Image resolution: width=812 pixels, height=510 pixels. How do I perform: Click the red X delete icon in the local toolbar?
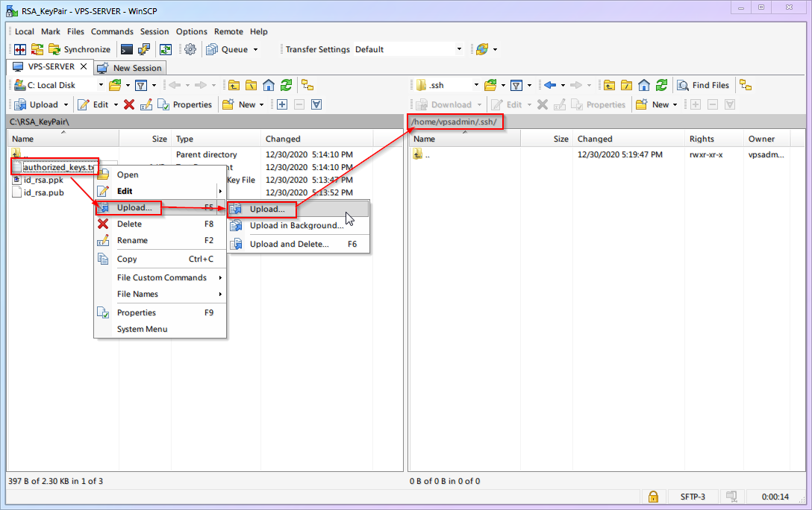(129, 104)
